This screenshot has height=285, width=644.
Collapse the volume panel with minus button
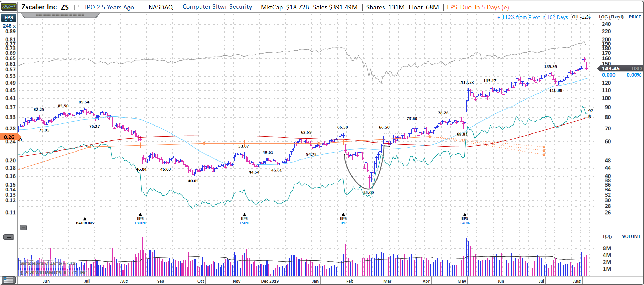pyautogui.click(x=9, y=237)
